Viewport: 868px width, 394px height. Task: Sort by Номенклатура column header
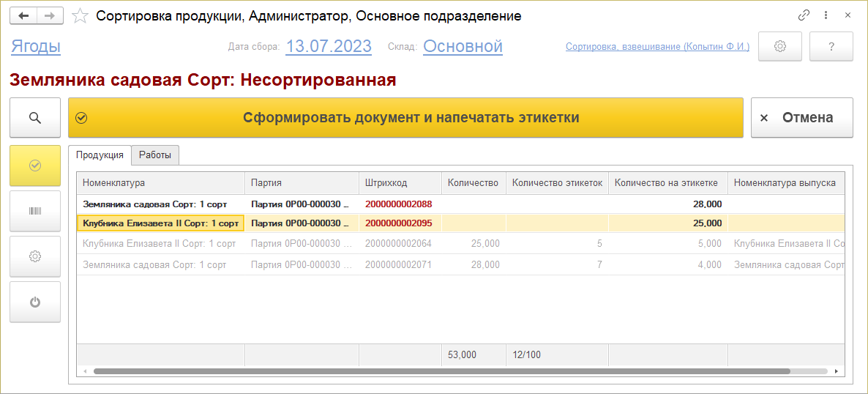pos(160,183)
